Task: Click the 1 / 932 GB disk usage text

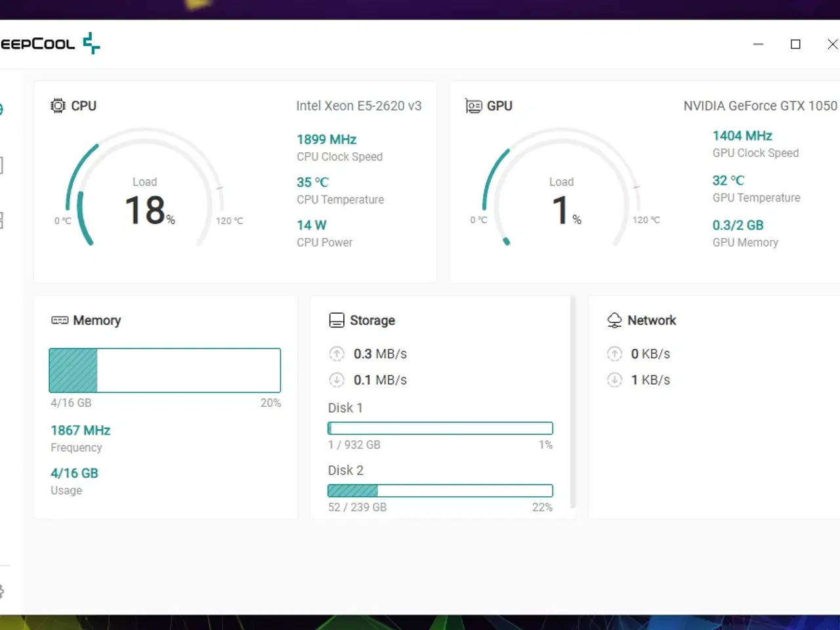Action: pos(354,444)
